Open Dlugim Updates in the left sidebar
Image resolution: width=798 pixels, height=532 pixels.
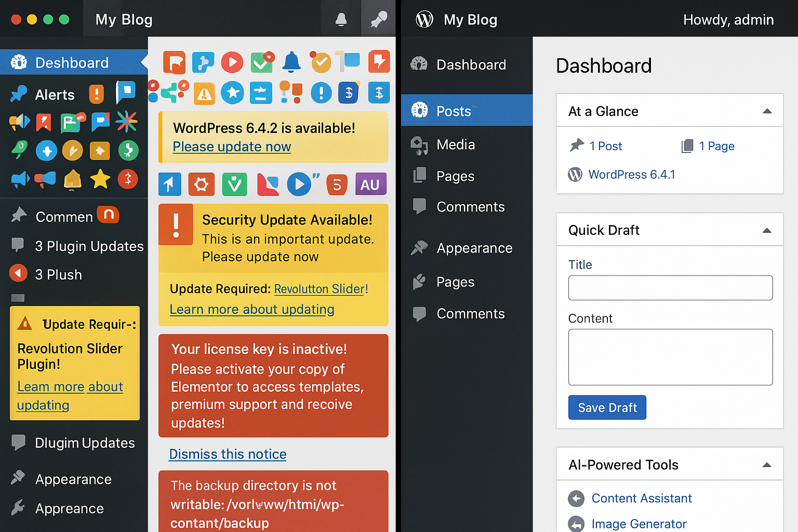[x=74, y=443]
